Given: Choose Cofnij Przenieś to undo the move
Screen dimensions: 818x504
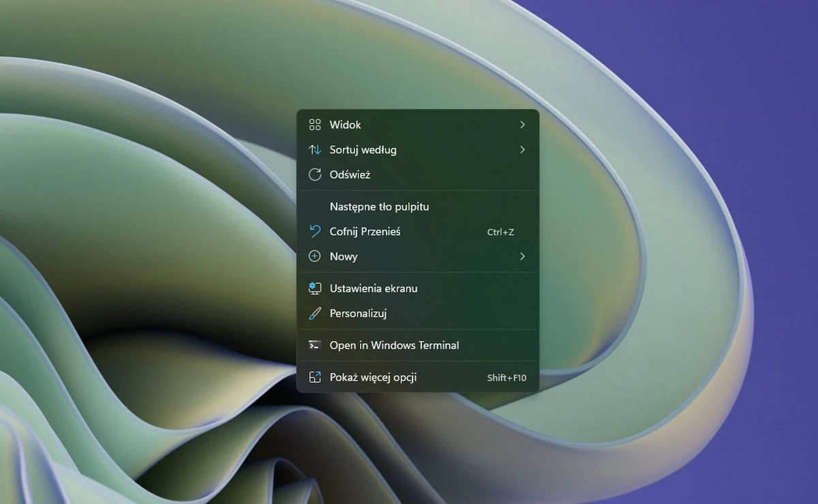Looking at the screenshot, I should click(x=365, y=232).
